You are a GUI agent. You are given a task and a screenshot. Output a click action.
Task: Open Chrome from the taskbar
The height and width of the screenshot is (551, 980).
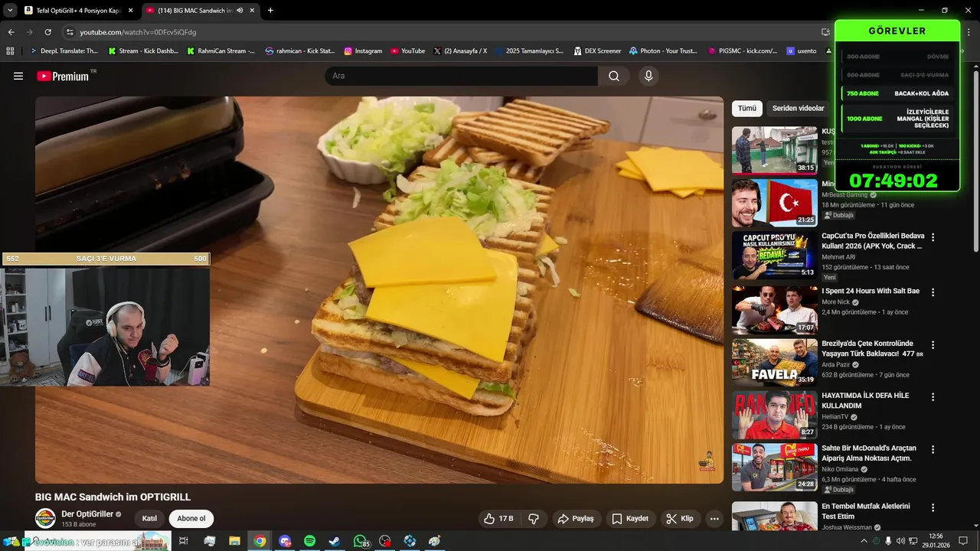(x=260, y=541)
